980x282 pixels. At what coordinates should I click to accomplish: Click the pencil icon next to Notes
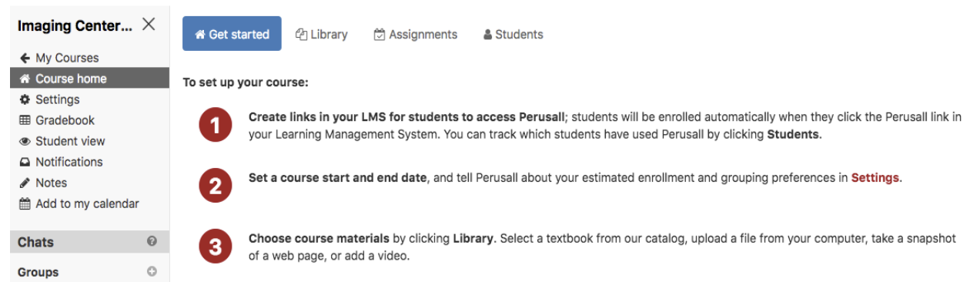25,183
